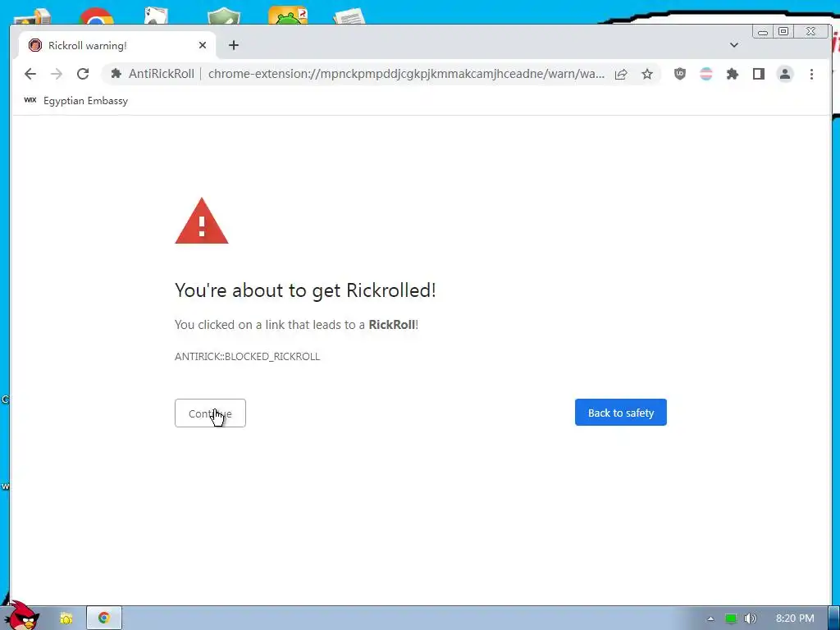Viewport: 840px width, 630px height.
Task: Bookmark this page with the star icon
Action: pyautogui.click(x=647, y=74)
